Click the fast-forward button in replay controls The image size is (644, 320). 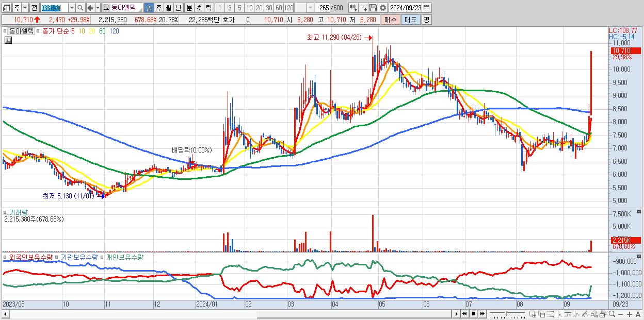click(482, 314)
